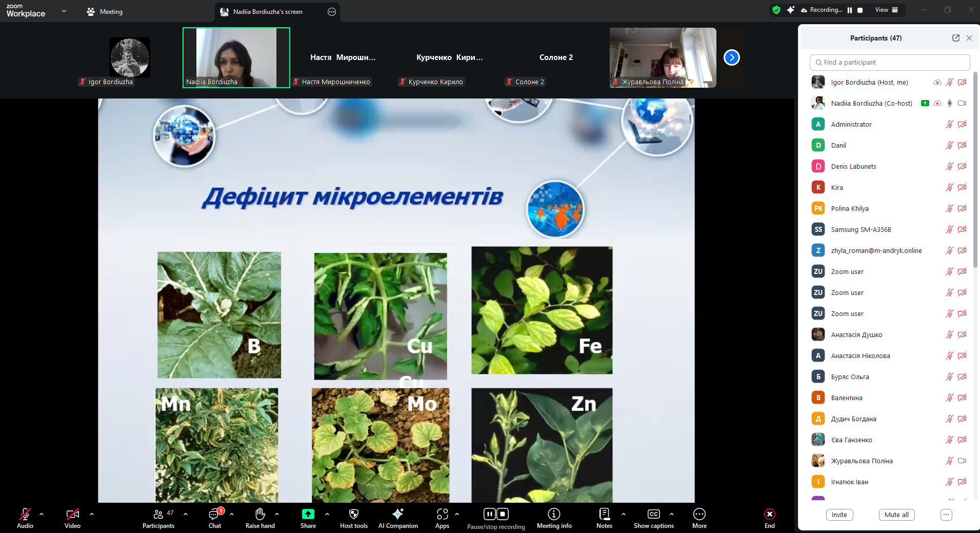Screen dimensions: 980x533
Task: Select zhyla_roman@m-andryk.online participant row
Action: point(890,250)
